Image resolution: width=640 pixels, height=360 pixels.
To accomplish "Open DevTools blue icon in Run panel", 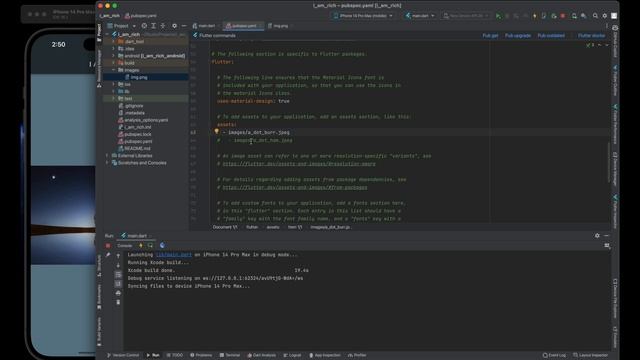I will (162, 246).
